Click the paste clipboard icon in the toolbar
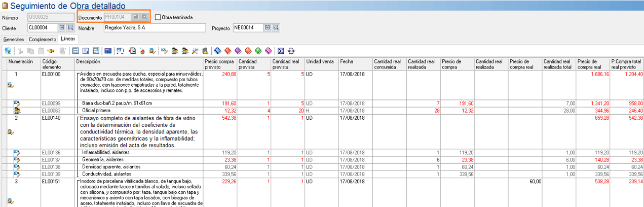The width and height of the screenshot is (644, 207). (41, 51)
